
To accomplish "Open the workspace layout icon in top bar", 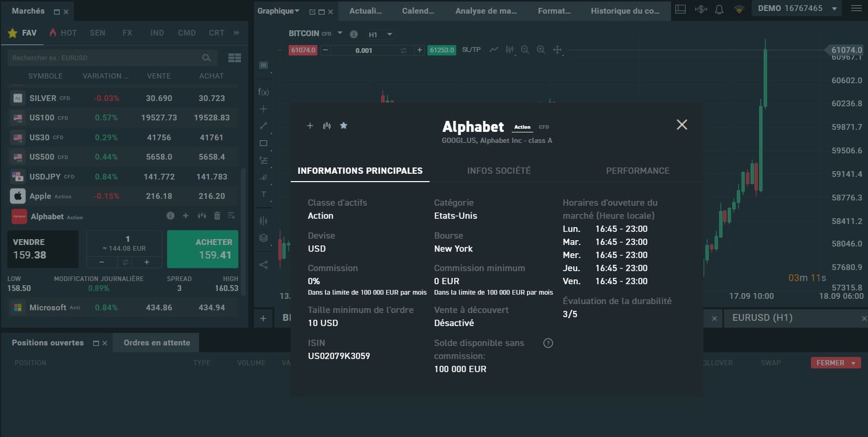I will point(680,9).
